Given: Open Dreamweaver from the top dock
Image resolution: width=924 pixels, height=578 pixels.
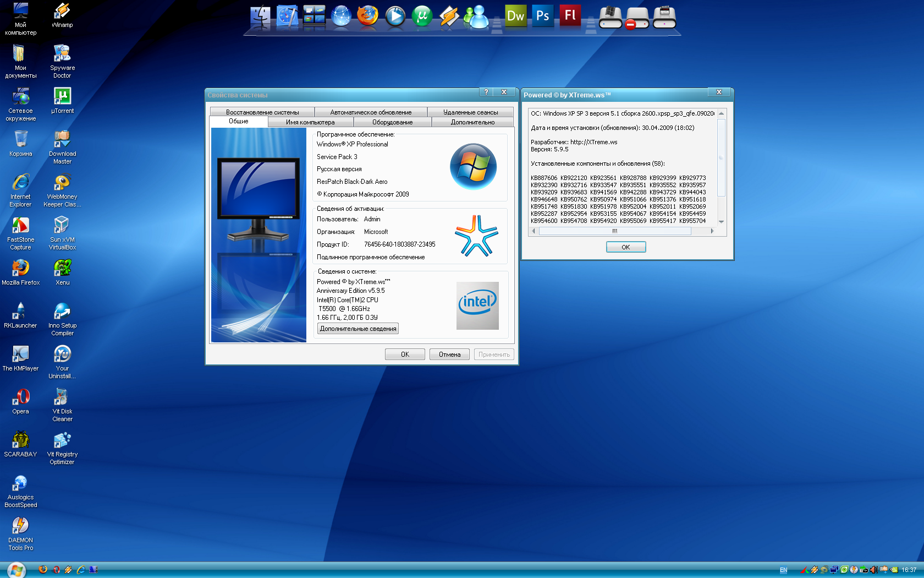Looking at the screenshot, I should click(x=515, y=17).
